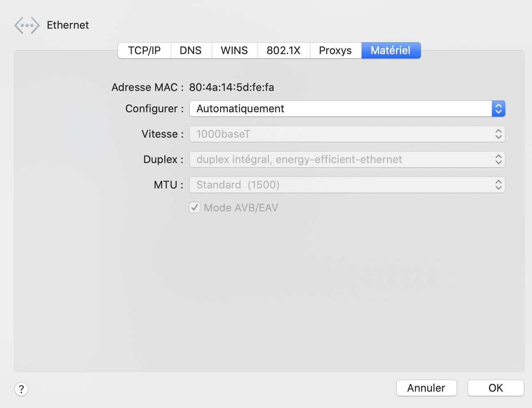Switch to the TCP/IP tab
Viewport: 532px width, 408px height.
[144, 50]
